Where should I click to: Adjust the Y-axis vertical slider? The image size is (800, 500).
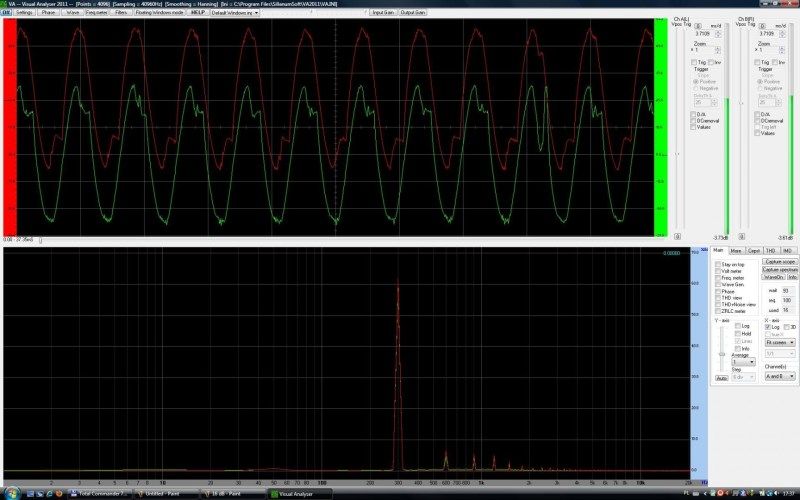click(x=721, y=354)
